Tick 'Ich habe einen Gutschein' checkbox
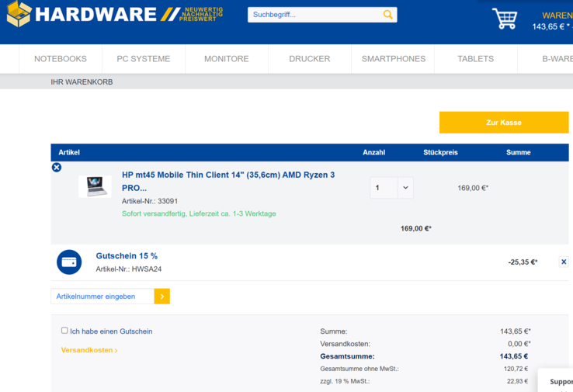The width and height of the screenshot is (573, 392). (x=64, y=330)
